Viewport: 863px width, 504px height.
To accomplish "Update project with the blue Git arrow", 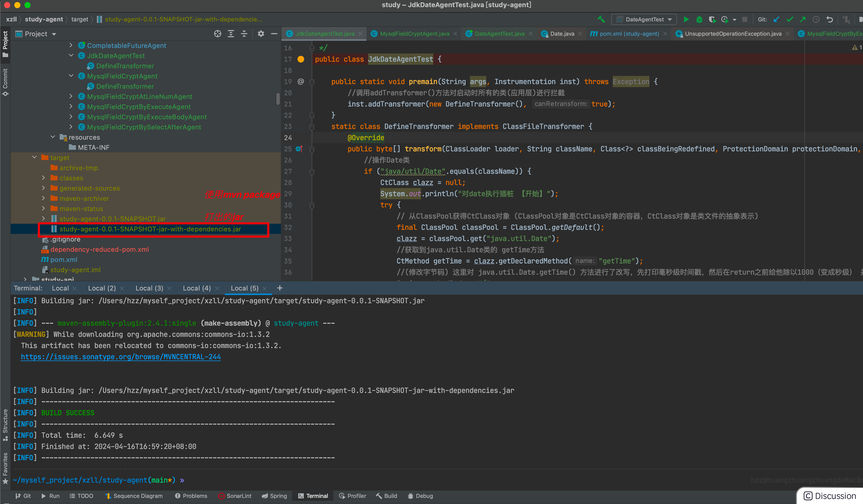I will [x=776, y=20].
